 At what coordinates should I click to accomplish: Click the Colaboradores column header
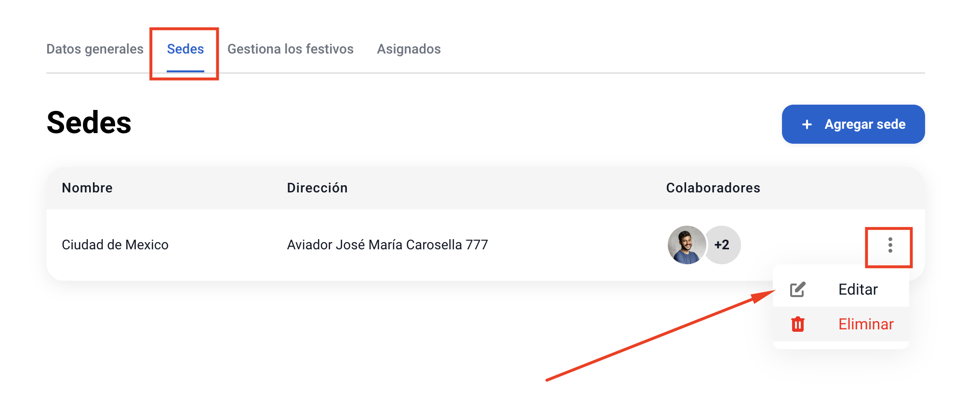click(713, 188)
